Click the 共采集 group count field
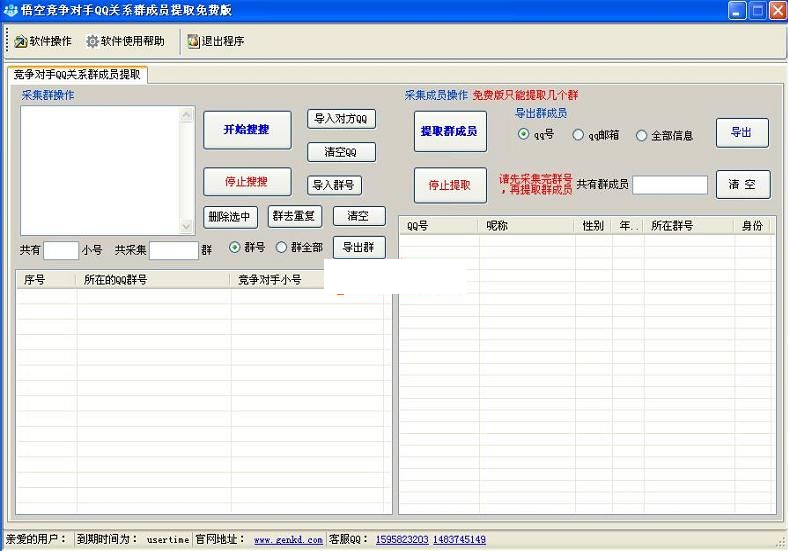Viewport: 788px width, 551px height. pos(174,250)
